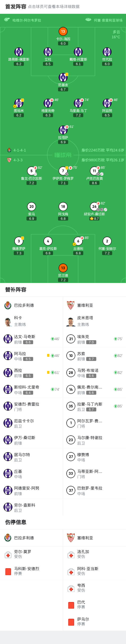Tap 巴拉多利德 team header in substitutes
The width and height of the screenshot is (126, 644).
tap(32, 305)
